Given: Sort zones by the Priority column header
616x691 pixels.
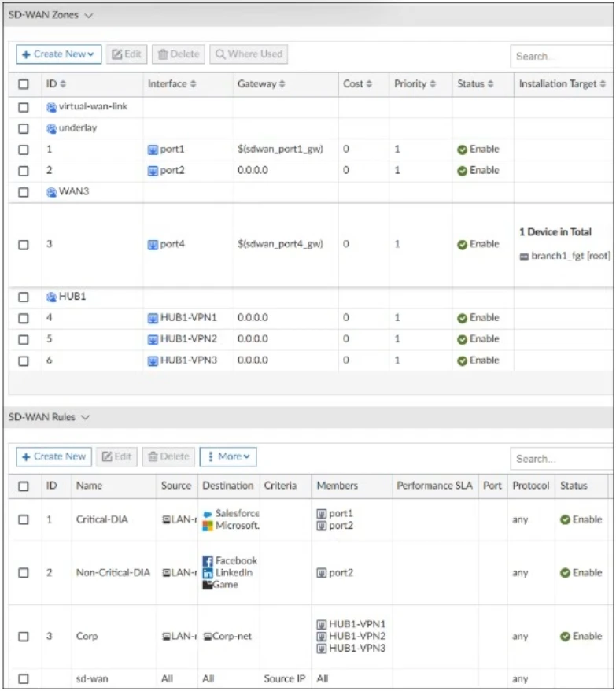Looking at the screenshot, I should (x=414, y=84).
